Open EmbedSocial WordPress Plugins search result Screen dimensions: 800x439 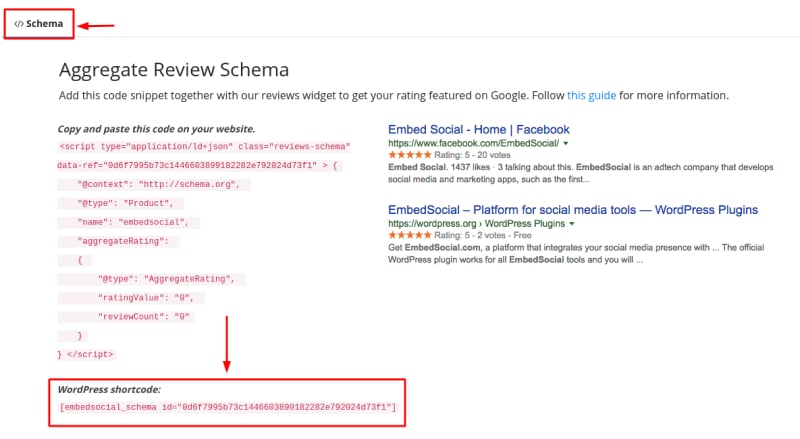pos(573,210)
